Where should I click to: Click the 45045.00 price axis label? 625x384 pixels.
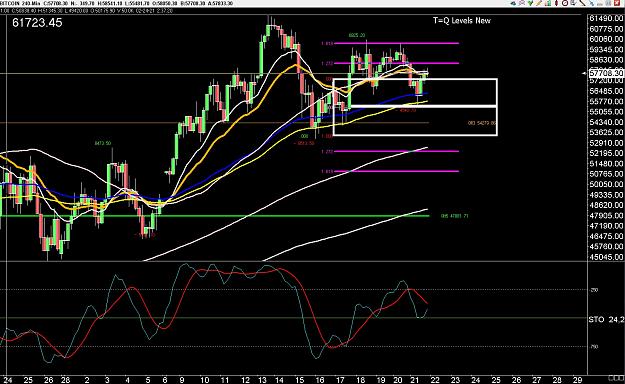tap(606, 257)
